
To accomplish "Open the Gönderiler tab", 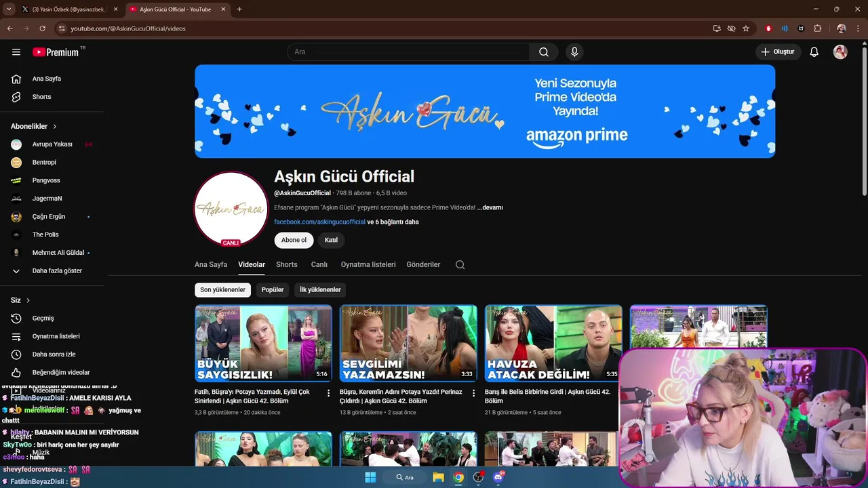I will (423, 264).
